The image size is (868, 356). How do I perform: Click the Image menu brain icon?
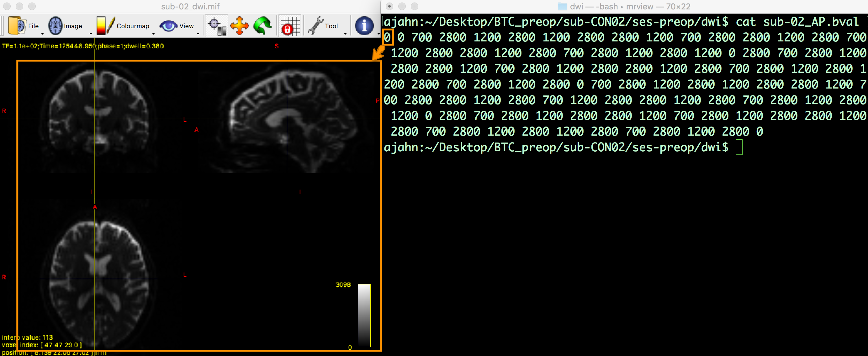coord(55,26)
